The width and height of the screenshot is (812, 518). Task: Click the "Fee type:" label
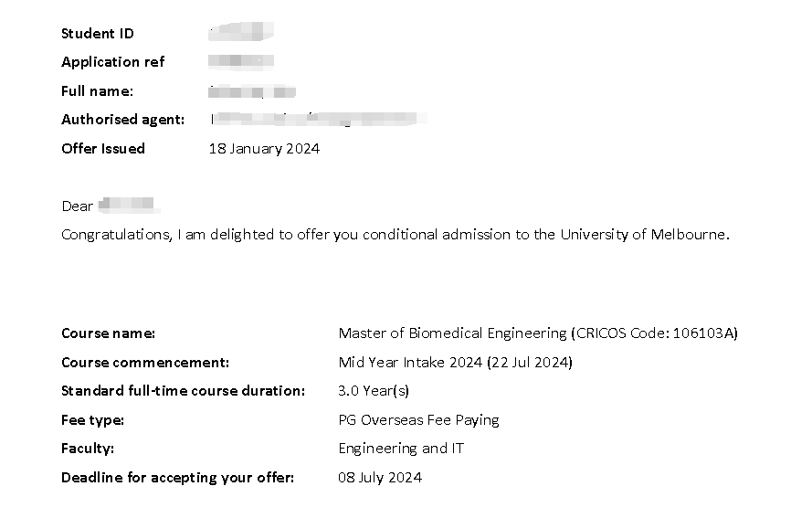pos(92,420)
